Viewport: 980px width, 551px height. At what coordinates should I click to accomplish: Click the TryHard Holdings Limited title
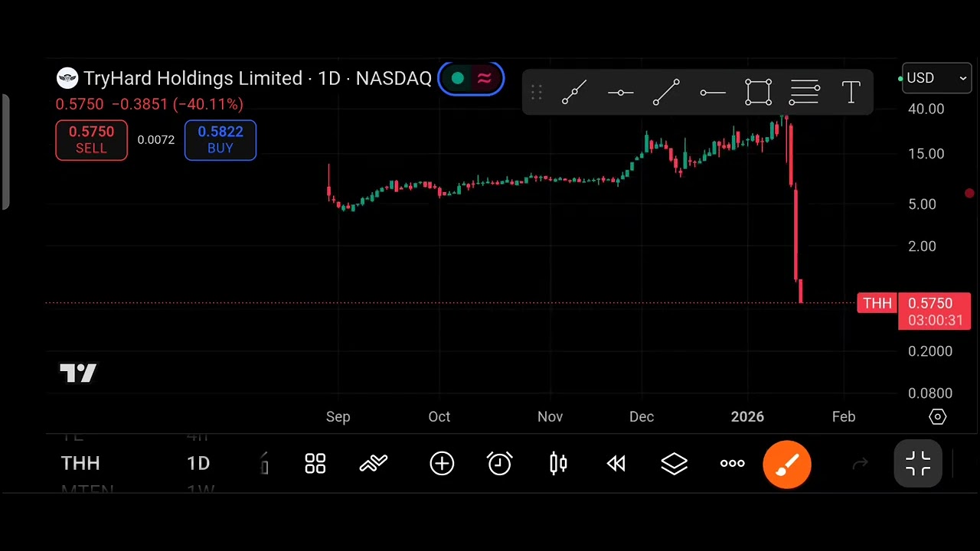tap(193, 78)
